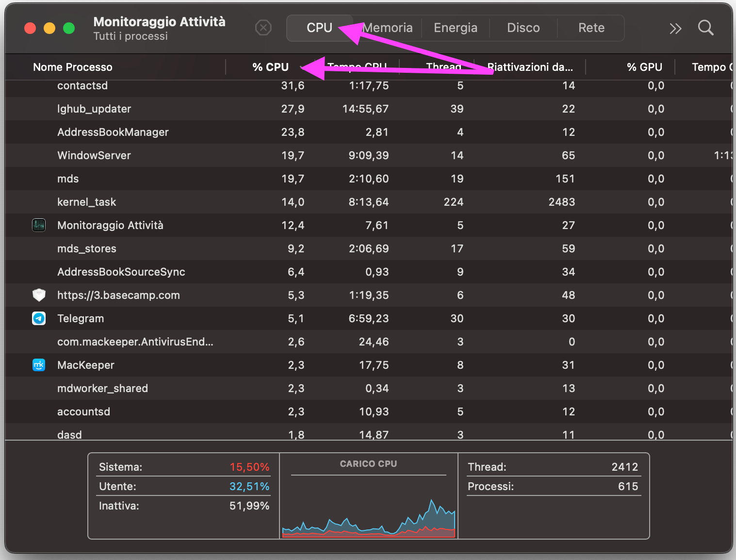Switch to the Memoria tab
The width and height of the screenshot is (736, 560).
tap(387, 28)
